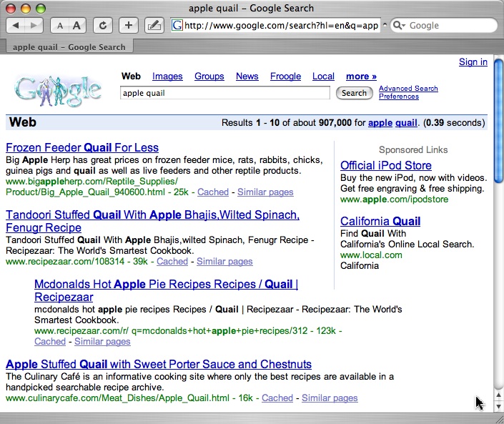This screenshot has width=504, height=424.
Task: Open the Local search tab
Action: (x=323, y=77)
